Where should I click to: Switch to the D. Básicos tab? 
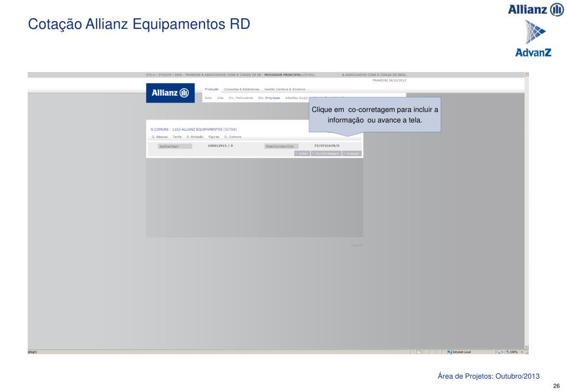pyautogui.click(x=160, y=137)
